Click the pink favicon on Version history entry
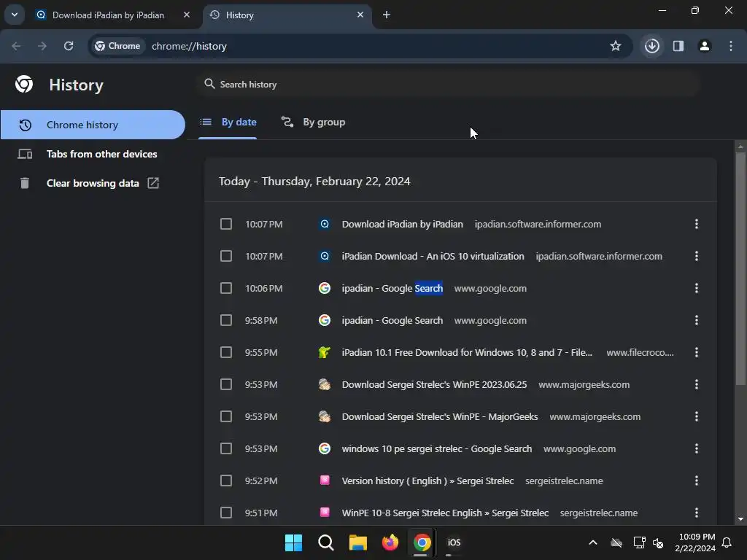747x560 pixels. [x=325, y=481]
